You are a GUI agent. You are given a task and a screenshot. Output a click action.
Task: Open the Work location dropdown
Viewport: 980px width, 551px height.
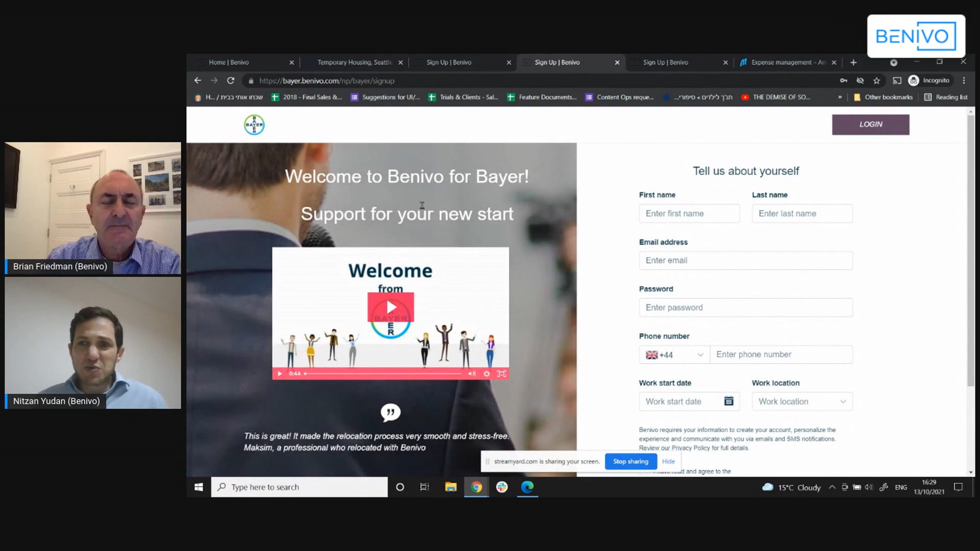[802, 402]
